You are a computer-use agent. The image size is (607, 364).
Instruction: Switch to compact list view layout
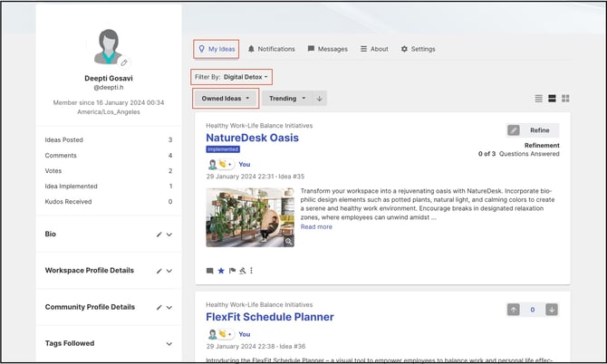click(x=539, y=98)
